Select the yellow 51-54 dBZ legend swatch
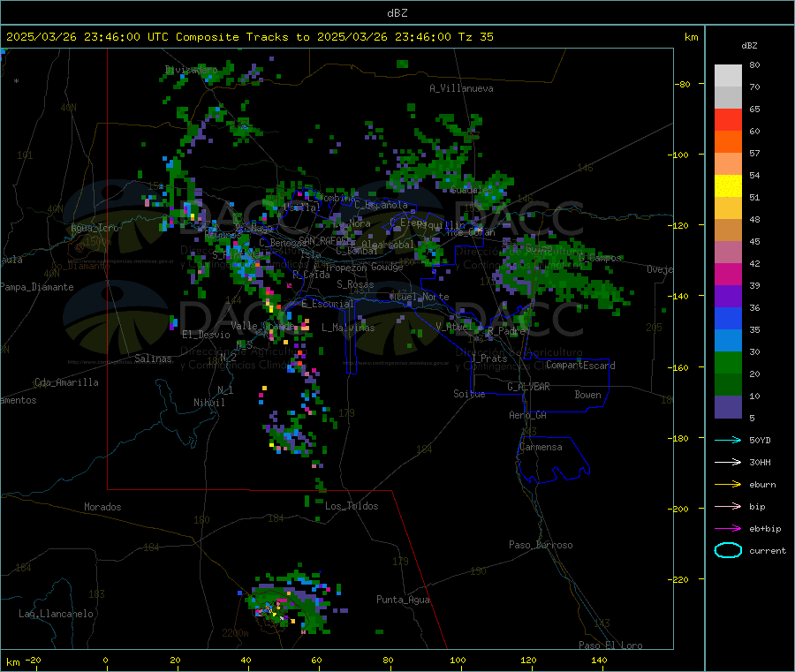Viewport: 795px width, 672px height. click(x=728, y=186)
